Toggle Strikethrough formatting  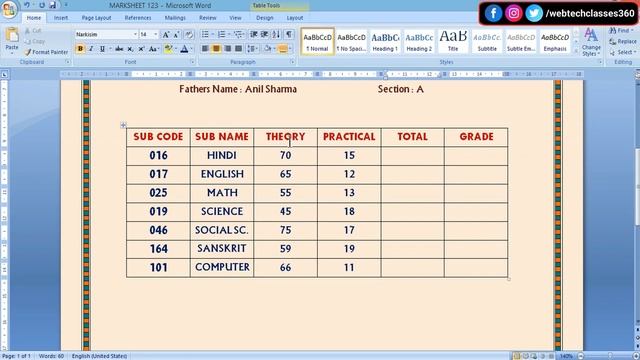[x=119, y=49]
